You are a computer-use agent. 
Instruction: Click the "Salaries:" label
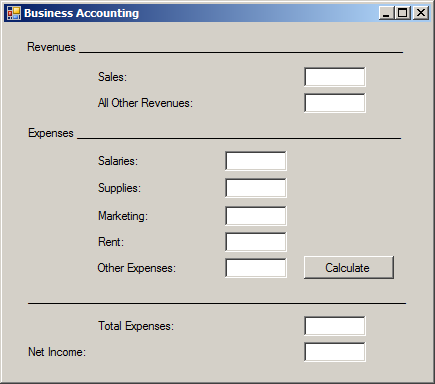(x=118, y=161)
